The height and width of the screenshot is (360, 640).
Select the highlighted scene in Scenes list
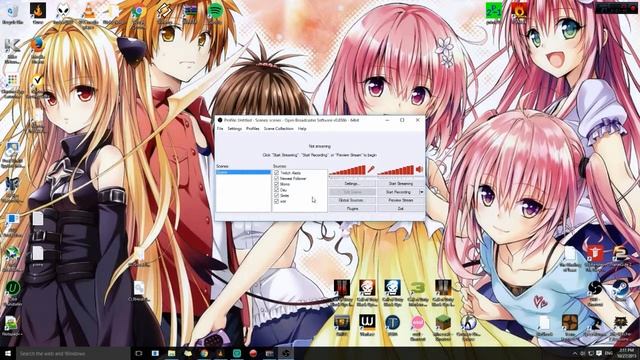(x=243, y=172)
